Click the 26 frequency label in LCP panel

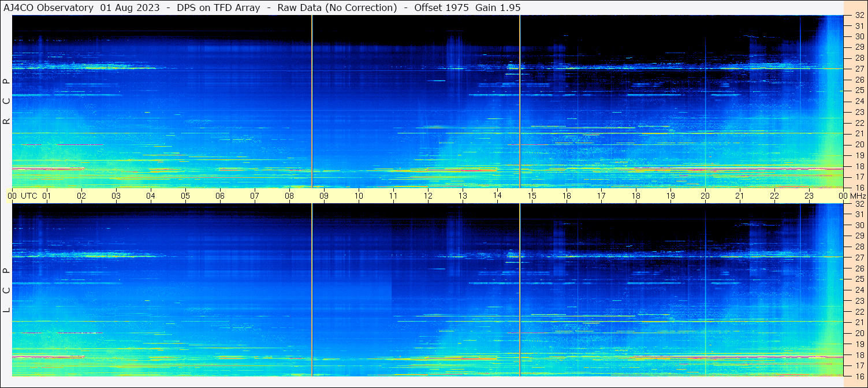859,268
